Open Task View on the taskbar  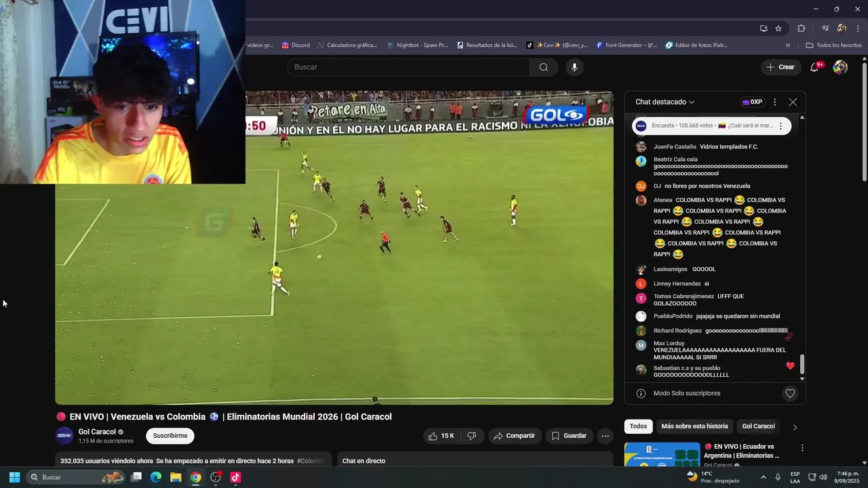136,477
